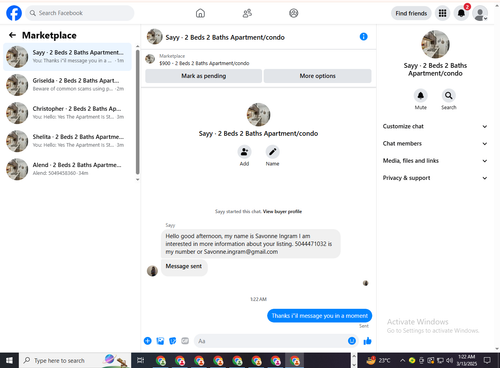The image size is (500, 368).
Task: Click the taskbar volume icon
Action: (449, 360)
